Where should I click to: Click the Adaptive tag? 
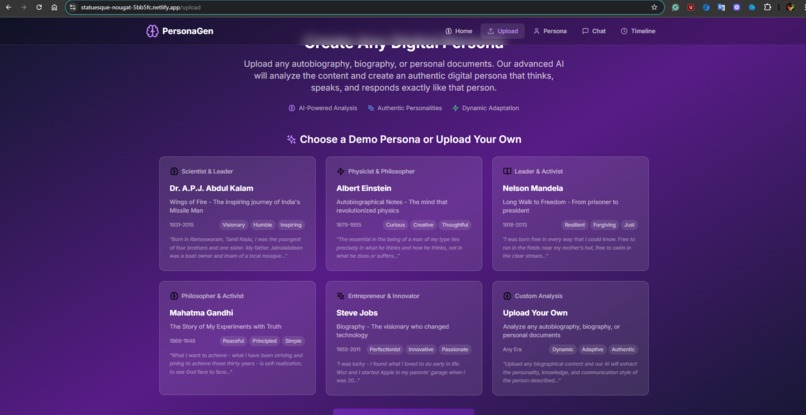592,349
